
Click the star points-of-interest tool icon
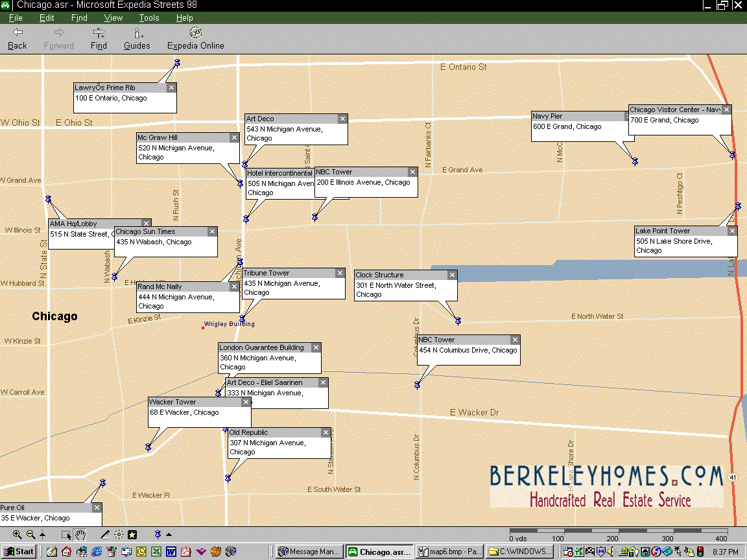point(132,535)
